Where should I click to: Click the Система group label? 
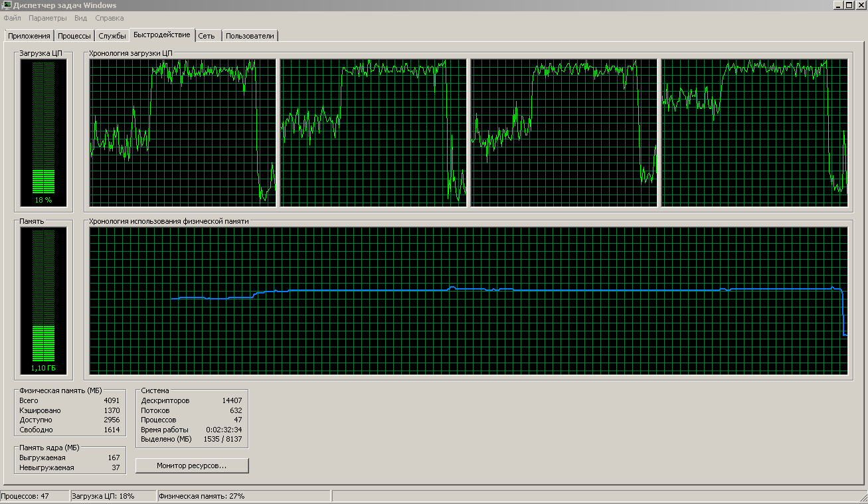pos(155,391)
